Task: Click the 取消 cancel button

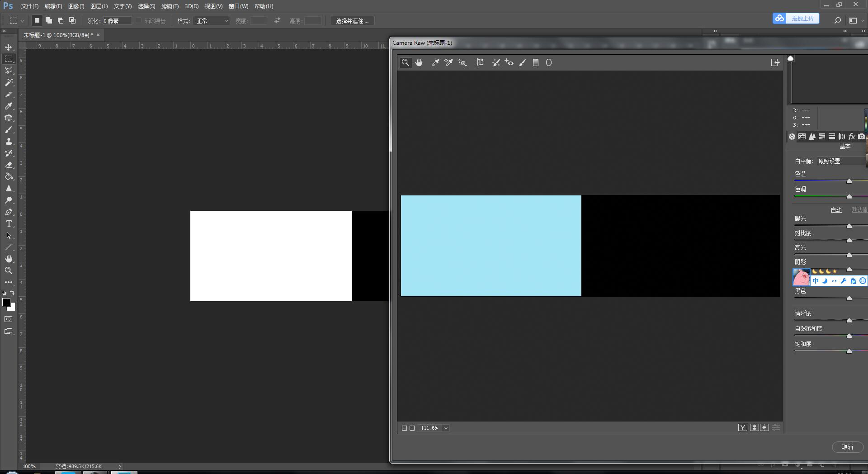Action: click(x=847, y=447)
